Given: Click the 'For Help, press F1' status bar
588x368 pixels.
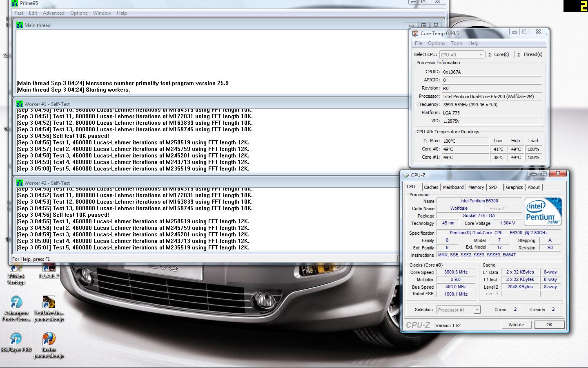Looking at the screenshot, I should [x=31, y=259].
